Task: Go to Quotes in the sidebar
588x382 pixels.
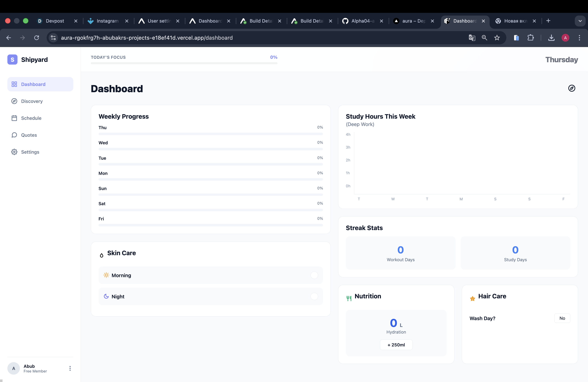Action: pos(29,135)
